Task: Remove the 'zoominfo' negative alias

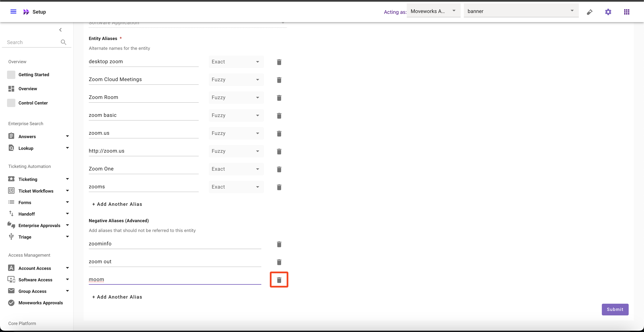Action: [279, 244]
